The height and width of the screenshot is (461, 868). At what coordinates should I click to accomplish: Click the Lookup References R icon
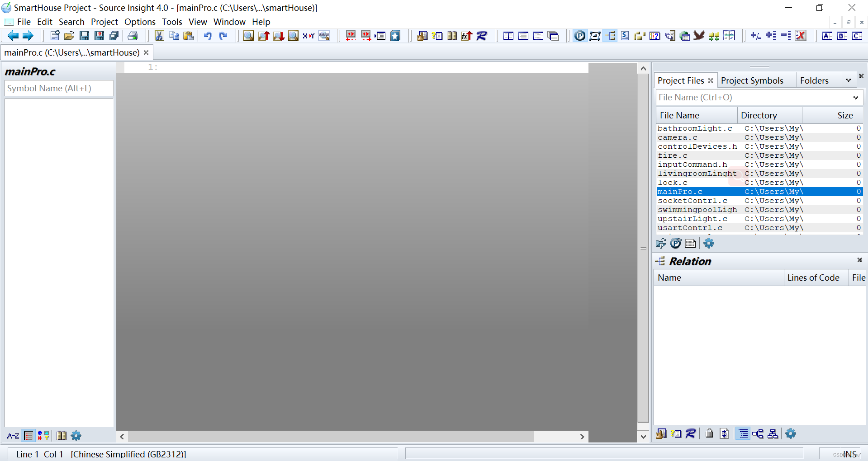[x=482, y=36]
